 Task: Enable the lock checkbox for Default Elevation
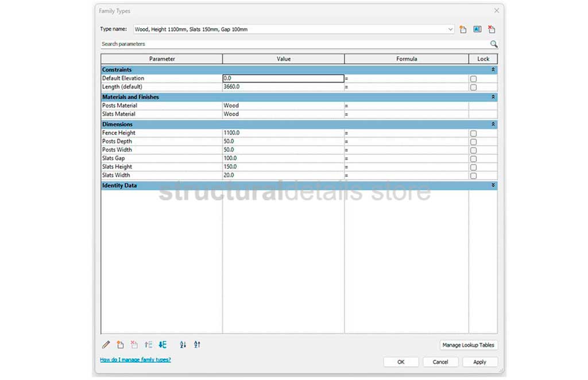[x=473, y=79]
